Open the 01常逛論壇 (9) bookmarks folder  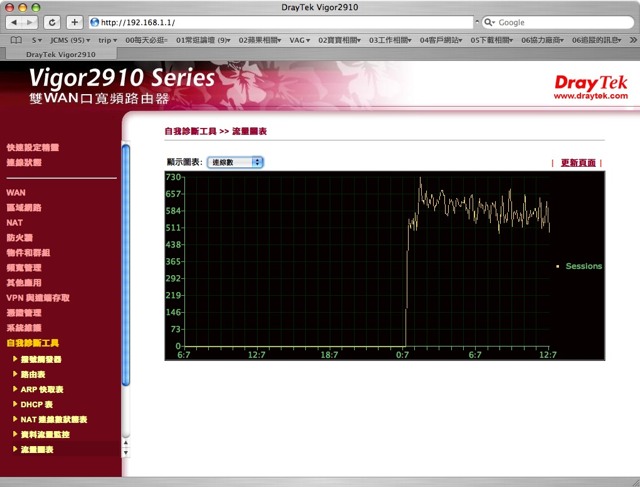pos(203,40)
